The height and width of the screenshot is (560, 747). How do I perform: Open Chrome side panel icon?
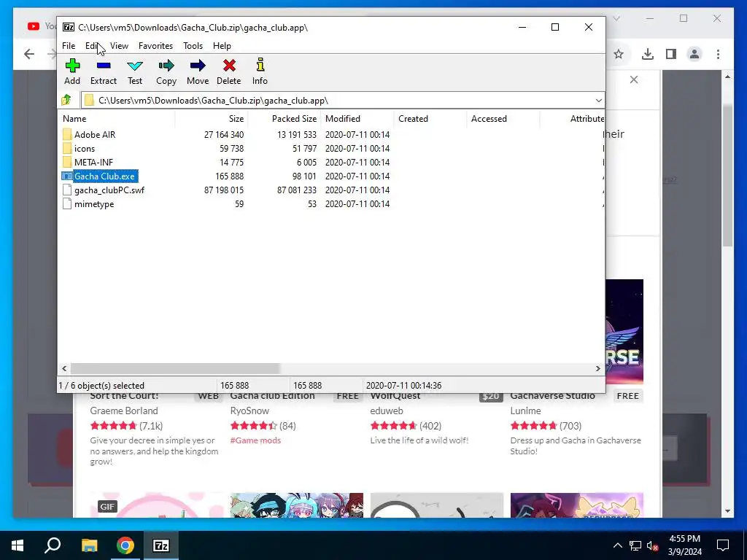[671, 54]
